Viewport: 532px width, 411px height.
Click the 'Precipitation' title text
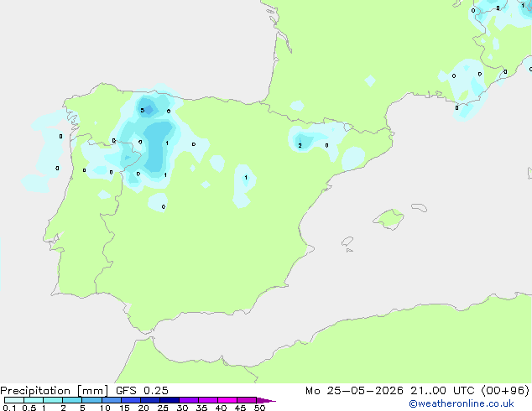click(x=35, y=391)
